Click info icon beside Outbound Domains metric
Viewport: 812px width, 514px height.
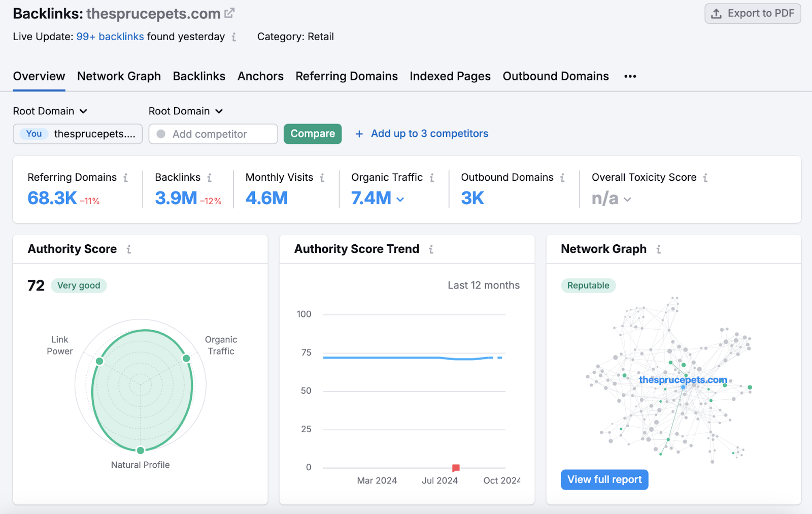[x=562, y=178]
